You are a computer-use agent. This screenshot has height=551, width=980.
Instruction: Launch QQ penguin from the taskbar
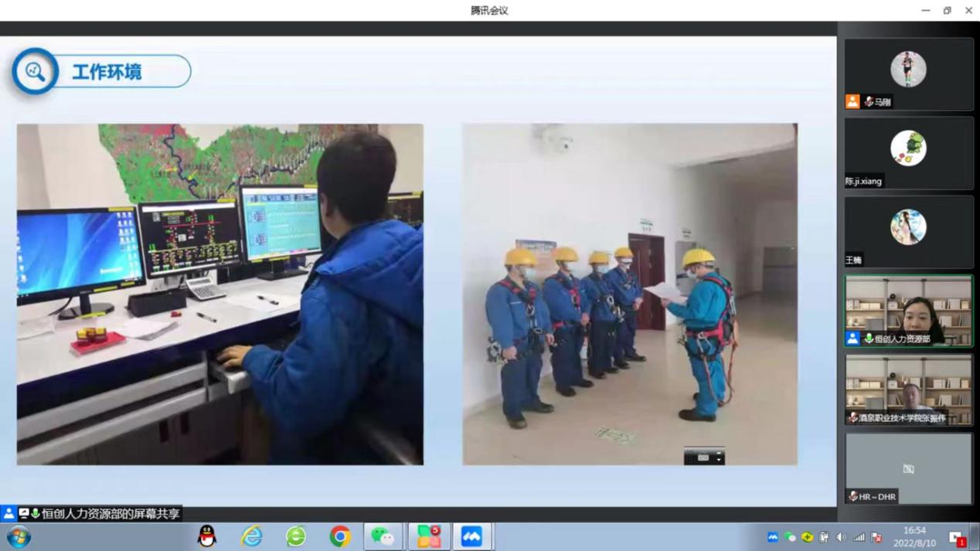pyautogui.click(x=207, y=536)
